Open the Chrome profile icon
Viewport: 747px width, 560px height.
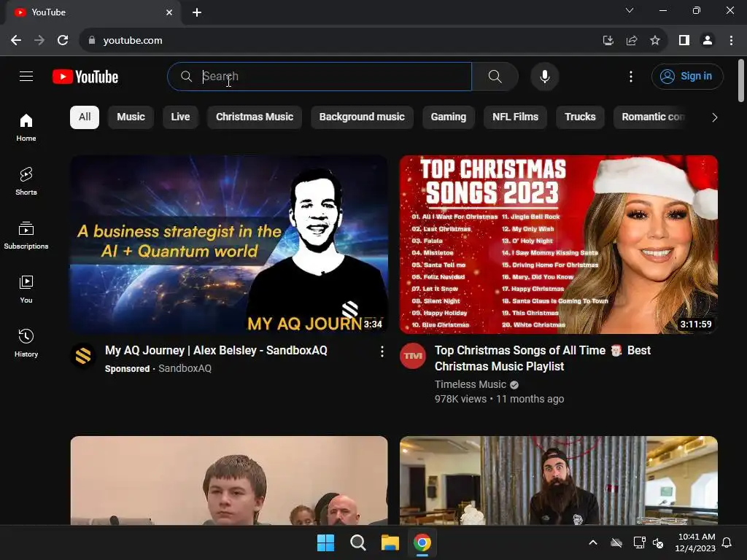point(708,41)
